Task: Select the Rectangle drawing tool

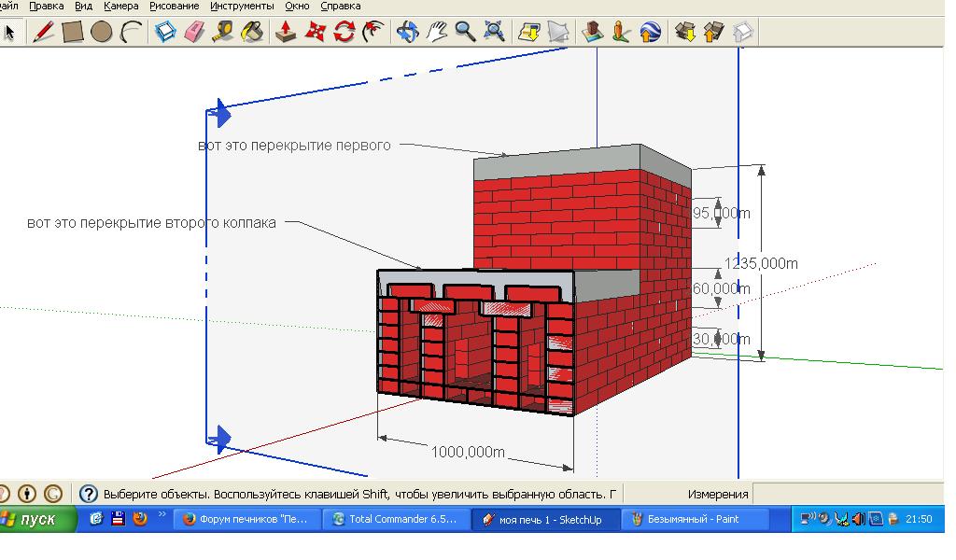Action: pos(72,32)
